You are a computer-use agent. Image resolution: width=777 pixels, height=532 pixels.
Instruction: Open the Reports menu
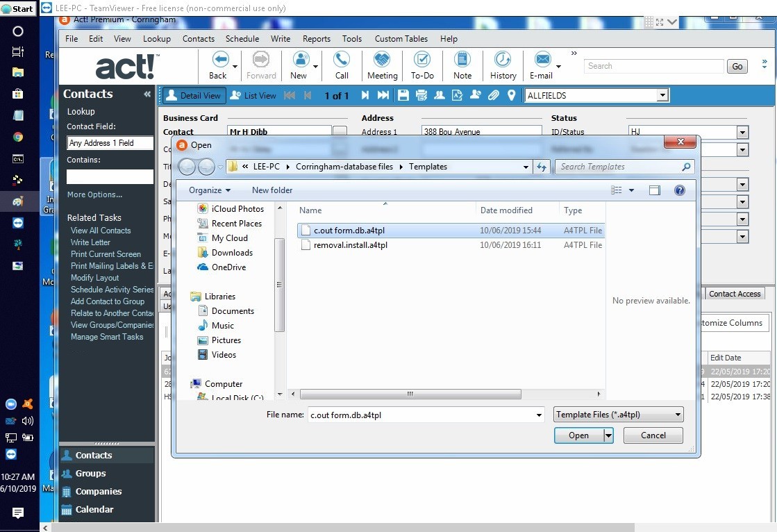coord(317,39)
